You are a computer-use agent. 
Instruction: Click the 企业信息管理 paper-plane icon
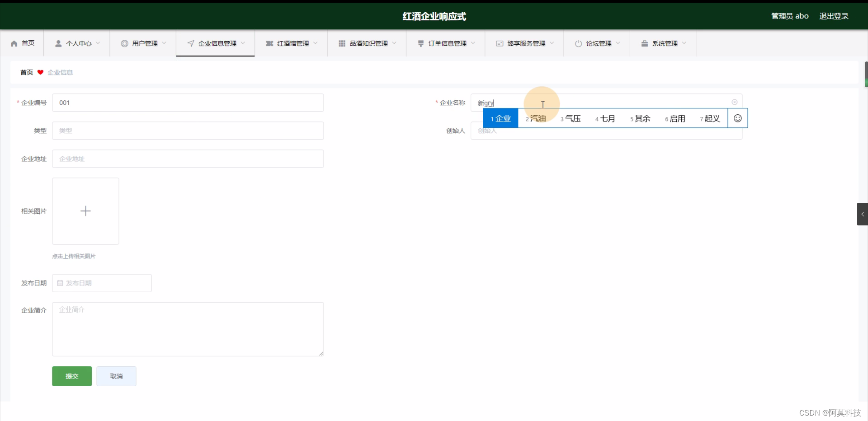191,43
